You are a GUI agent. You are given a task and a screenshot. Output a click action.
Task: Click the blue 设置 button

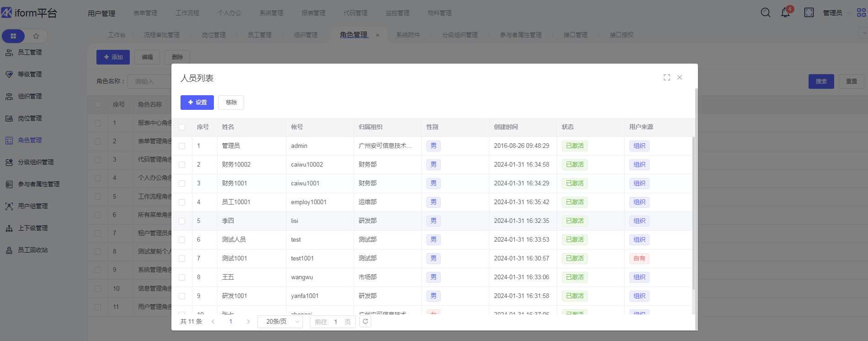[197, 103]
